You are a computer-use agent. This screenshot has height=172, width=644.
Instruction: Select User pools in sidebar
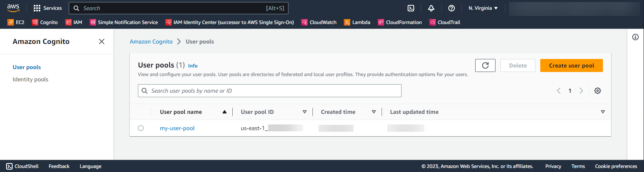(x=27, y=67)
